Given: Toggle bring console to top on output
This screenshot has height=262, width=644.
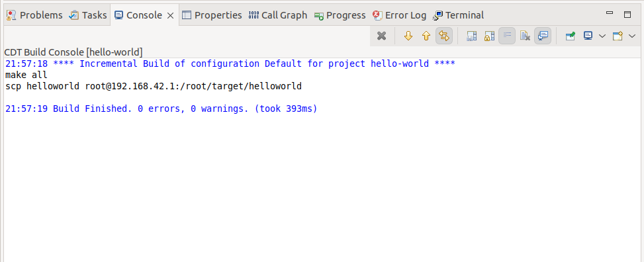Looking at the screenshot, I should (x=543, y=36).
